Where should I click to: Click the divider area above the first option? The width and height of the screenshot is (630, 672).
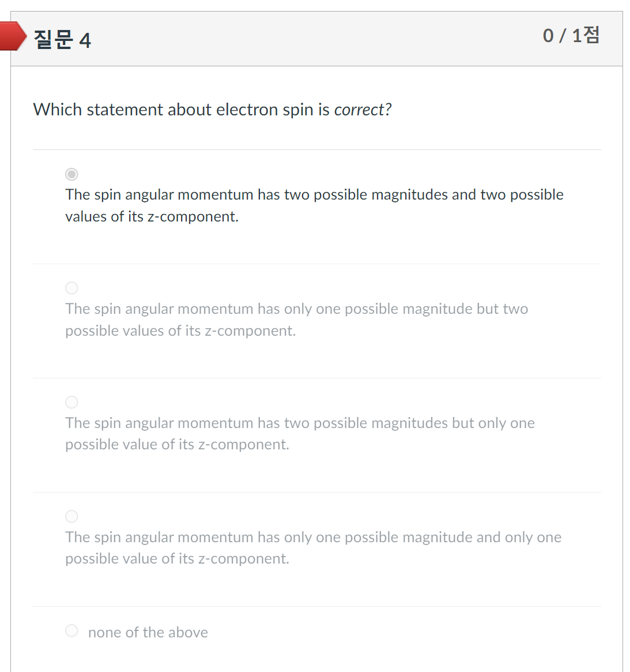[x=316, y=149]
